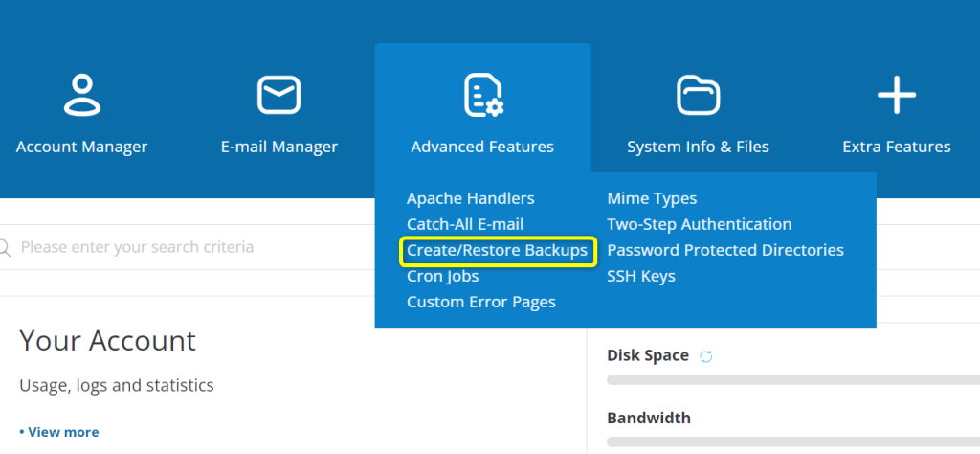980x454 pixels.
Task: Click the Bandwidth usage bar
Action: tap(793, 442)
